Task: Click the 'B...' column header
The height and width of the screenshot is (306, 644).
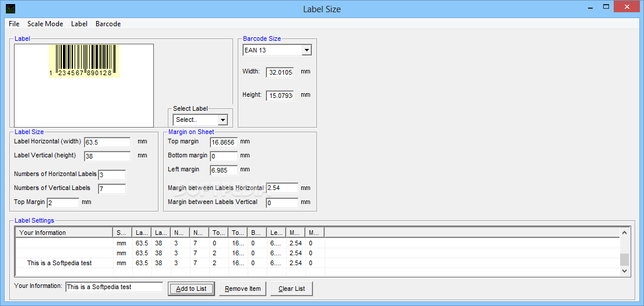Action: [x=256, y=233]
